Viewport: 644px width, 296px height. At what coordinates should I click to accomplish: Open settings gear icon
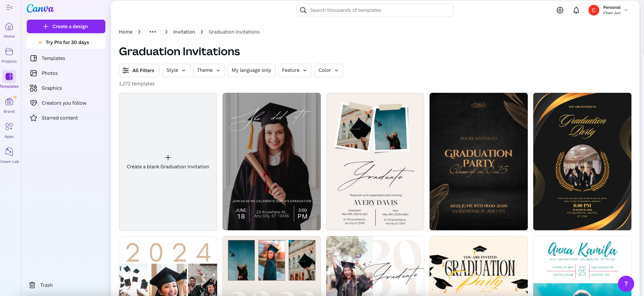(x=560, y=10)
